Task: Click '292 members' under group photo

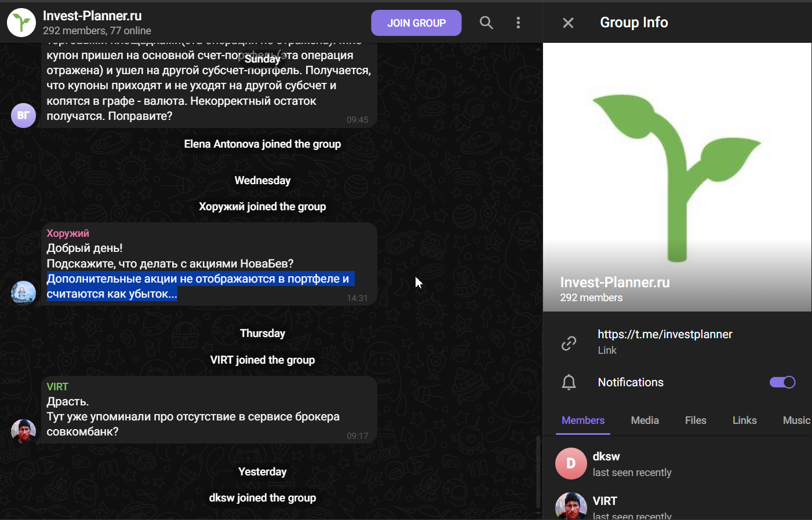Action: click(x=591, y=298)
